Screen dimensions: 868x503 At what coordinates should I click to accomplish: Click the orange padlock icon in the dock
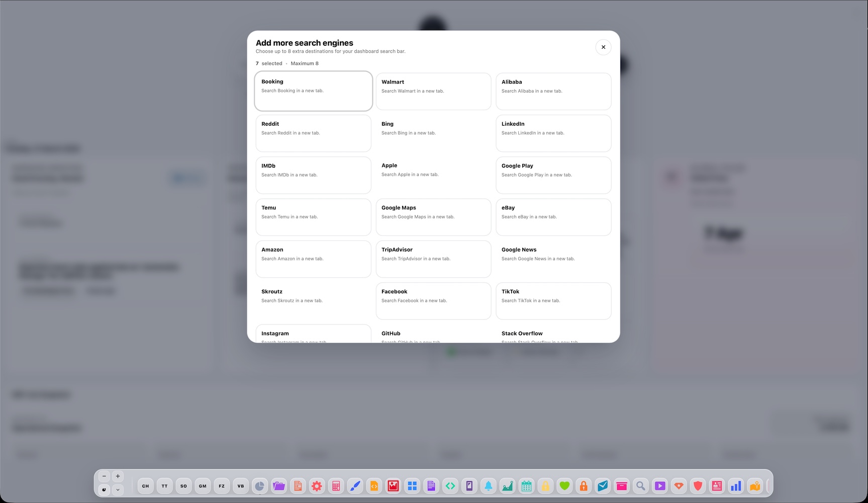pyautogui.click(x=584, y=486)
